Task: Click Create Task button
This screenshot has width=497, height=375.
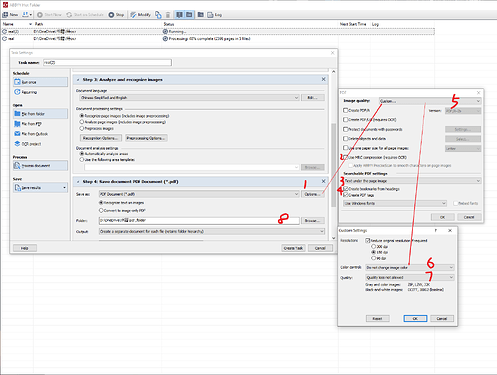Action: tap(293, 248)
